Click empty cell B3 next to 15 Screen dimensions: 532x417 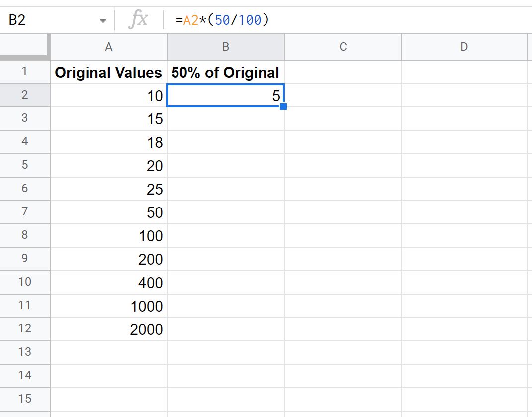[x=226, y=119]
